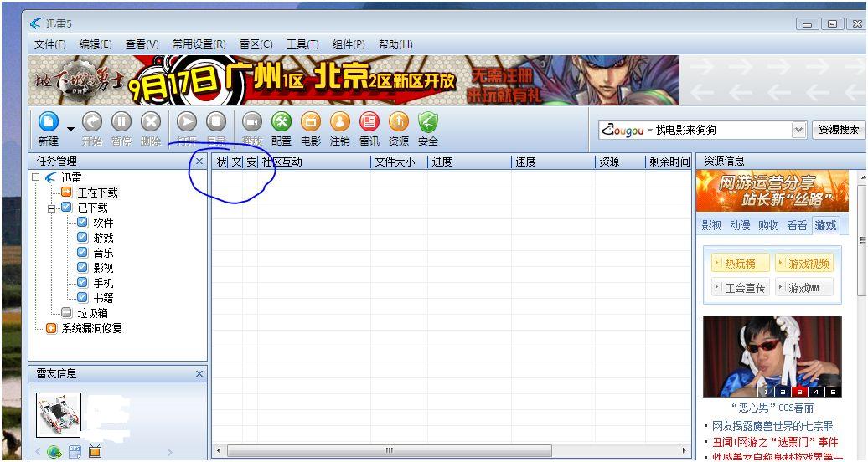Close the 任务管理 panel
Viewport: 868px width, 462px height.
pos(200,161)
